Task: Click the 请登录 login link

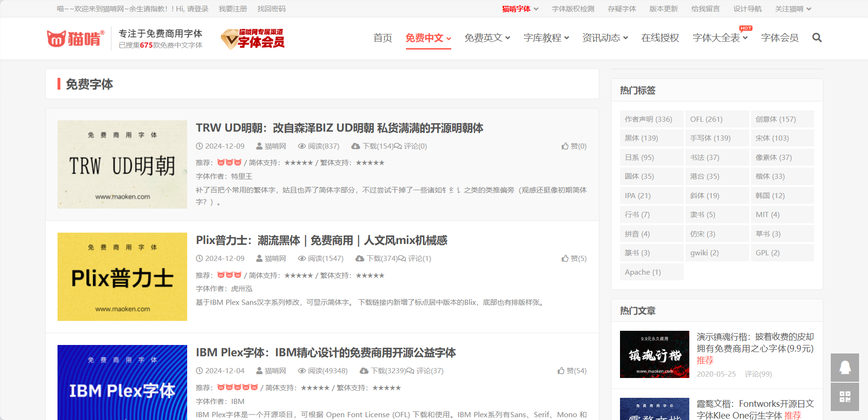Action: tap(198, 9)
